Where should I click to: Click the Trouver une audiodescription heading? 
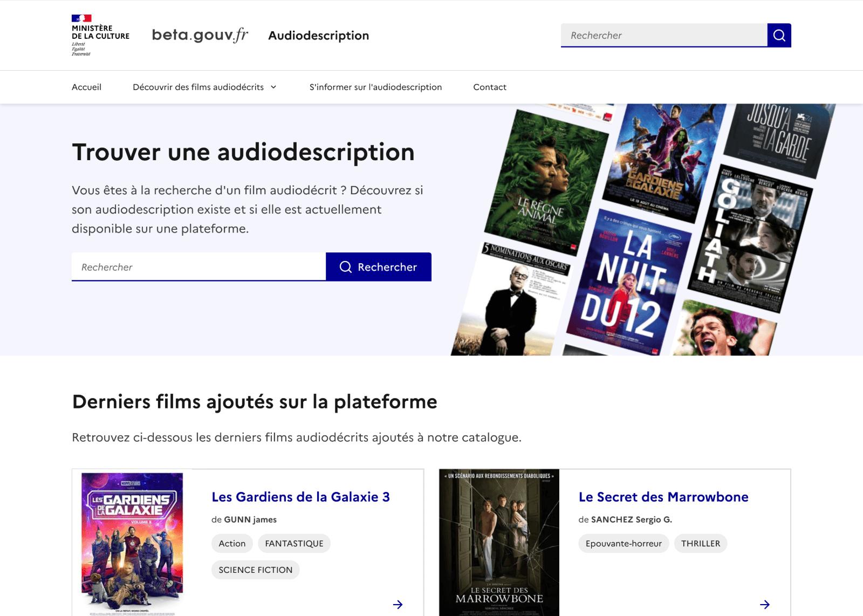tap(243, 152)
